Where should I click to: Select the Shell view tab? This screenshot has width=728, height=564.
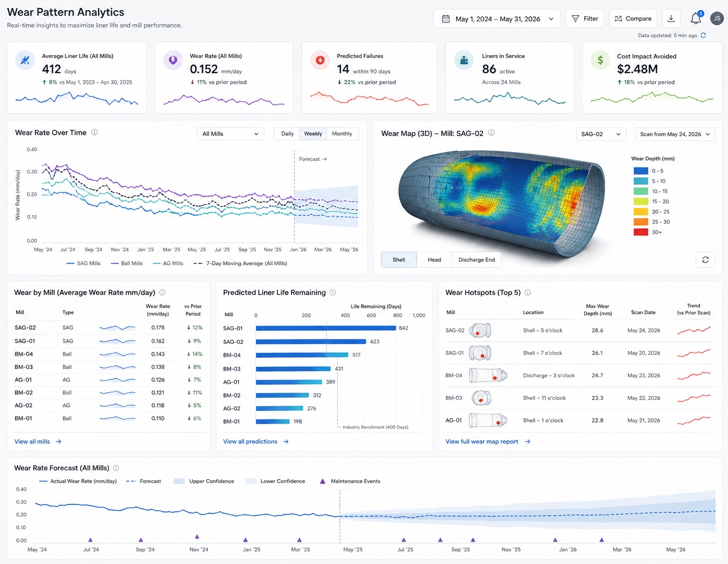[x=399, y=260]
